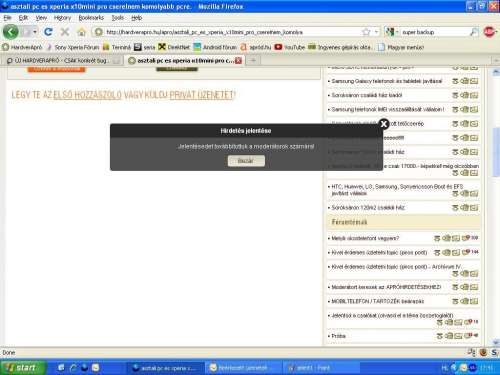Open the Tools menu
The image size is (500, 375).
117,18
